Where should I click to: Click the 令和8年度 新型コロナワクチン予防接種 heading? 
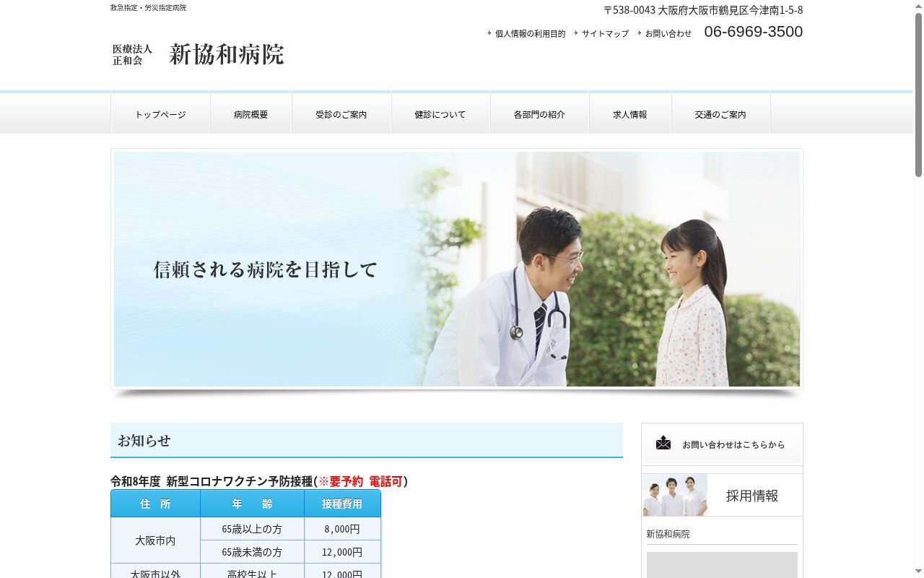click(259, 481)
